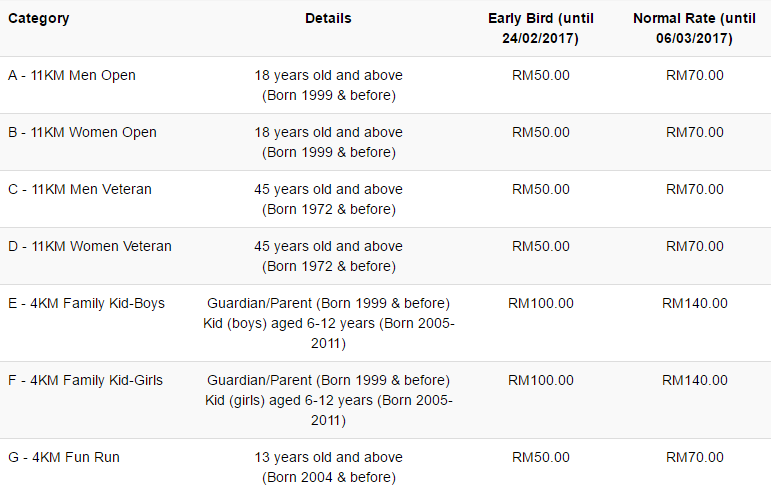Click the Men Veteran age details text
The height and width of the screenshot is (500, 771).
[328, 199]
